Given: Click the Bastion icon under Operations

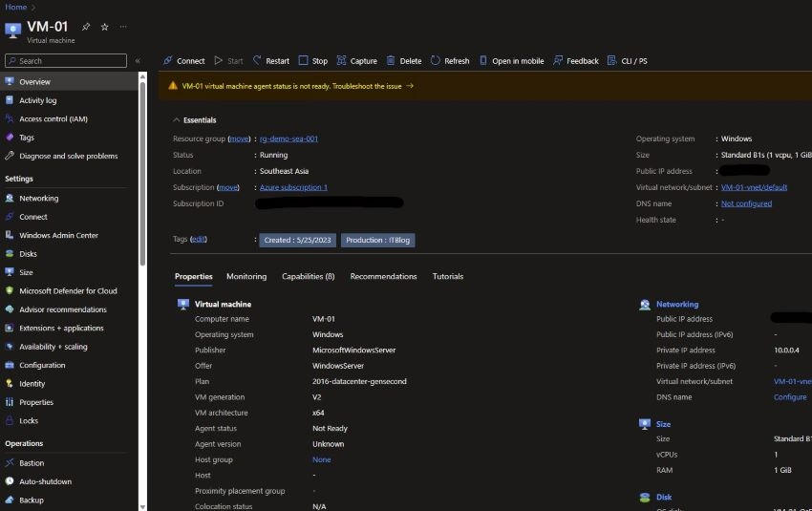Looking at the screenshot, I should (10, 463).
